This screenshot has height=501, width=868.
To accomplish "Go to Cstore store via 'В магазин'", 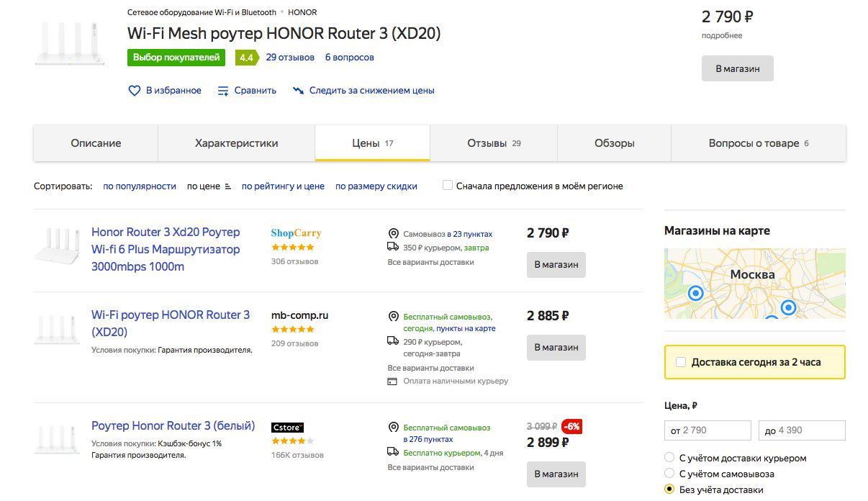I will click(x=556, y=474).
